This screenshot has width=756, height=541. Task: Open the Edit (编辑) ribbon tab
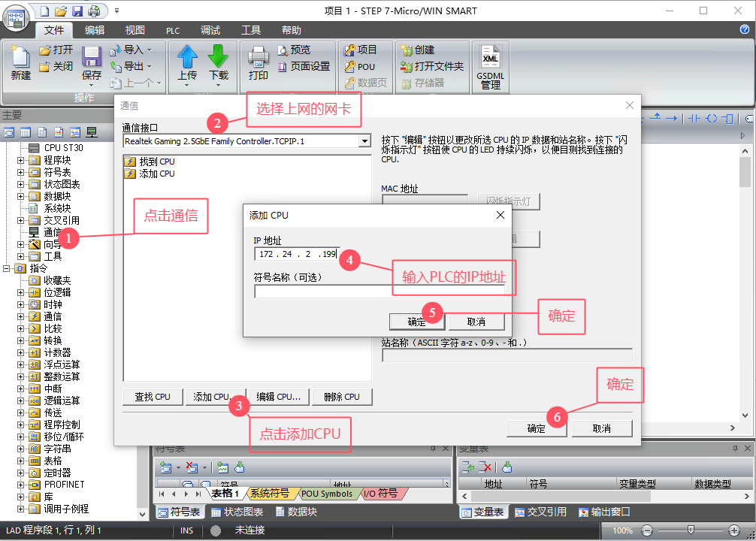point(95,30)
